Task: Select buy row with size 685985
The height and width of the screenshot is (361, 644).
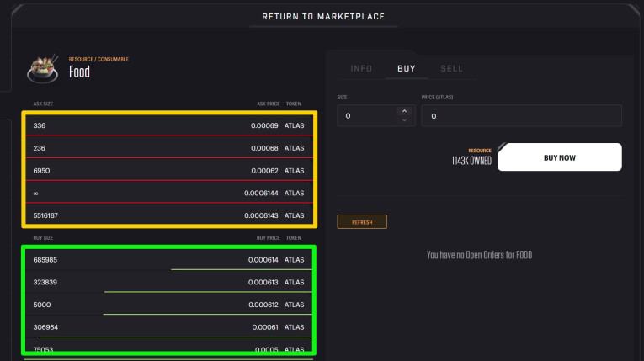Action: 169,259
